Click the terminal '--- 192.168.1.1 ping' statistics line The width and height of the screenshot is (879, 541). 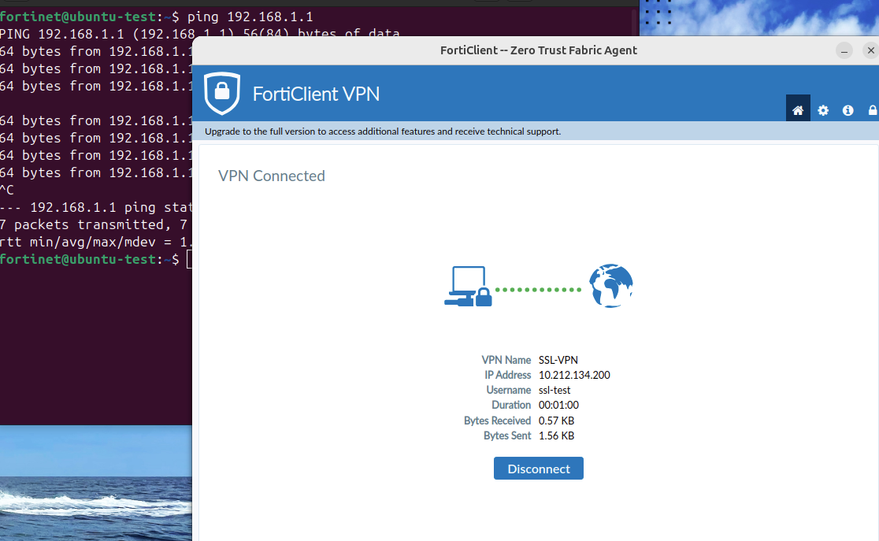point(96,207)
